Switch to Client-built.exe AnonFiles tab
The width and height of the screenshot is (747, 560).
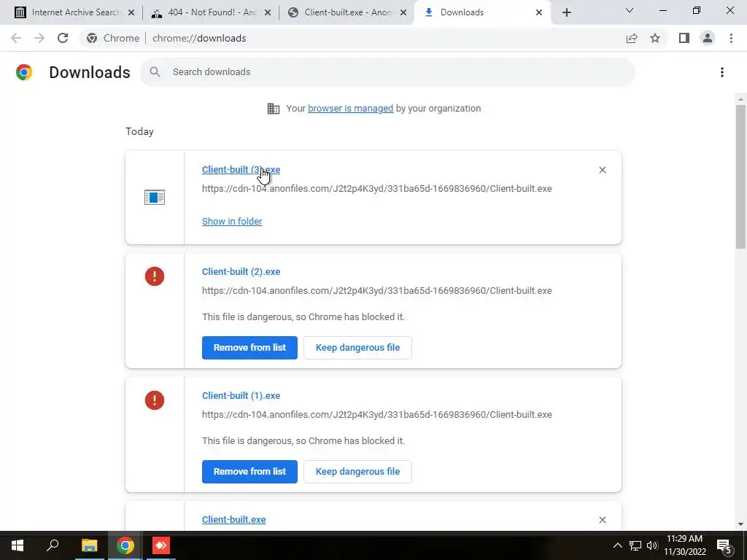[x=347, y=12]
